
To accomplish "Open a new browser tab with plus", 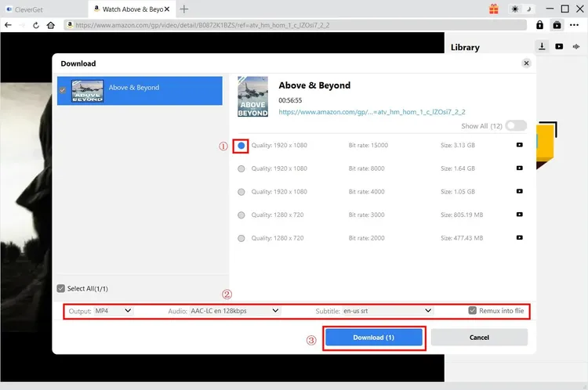I will [184, 9].
